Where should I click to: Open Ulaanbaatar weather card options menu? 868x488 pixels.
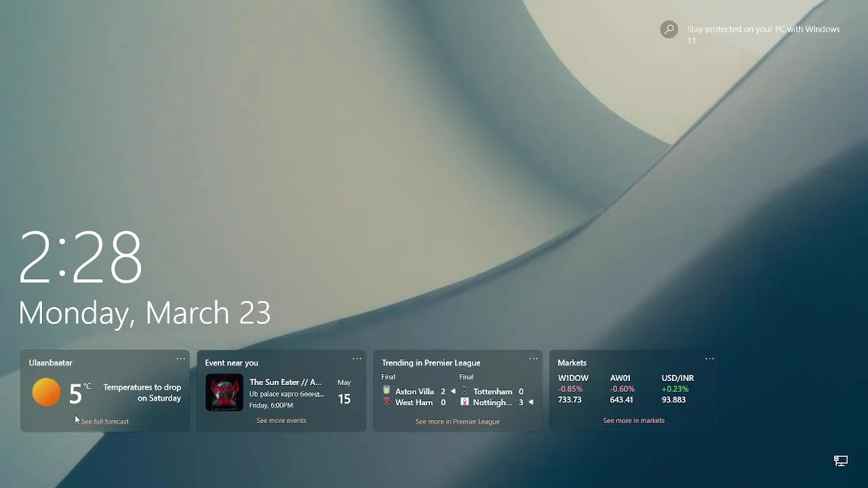coord(180,359)
